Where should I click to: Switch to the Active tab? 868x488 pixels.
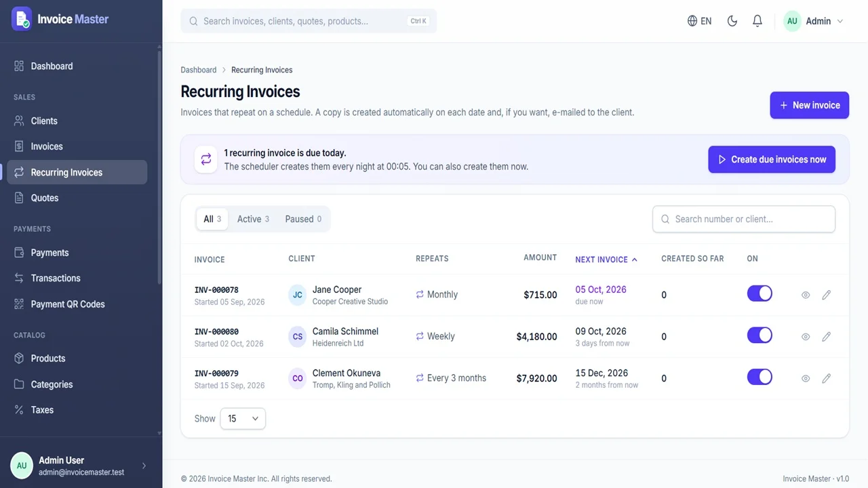point(253,219)
